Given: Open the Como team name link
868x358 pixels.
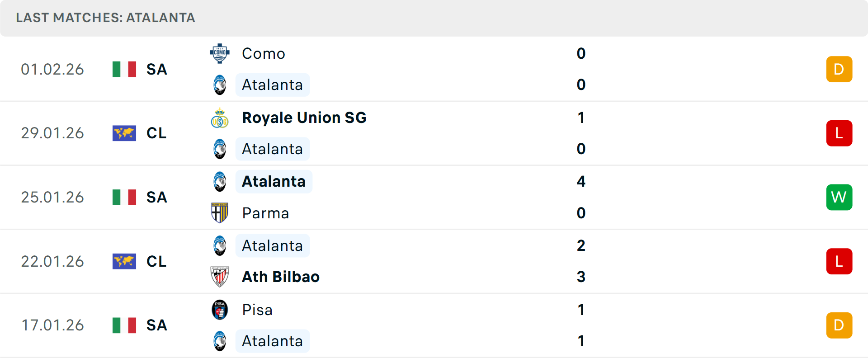Looking at the screenshot, I should pos(264,54).
